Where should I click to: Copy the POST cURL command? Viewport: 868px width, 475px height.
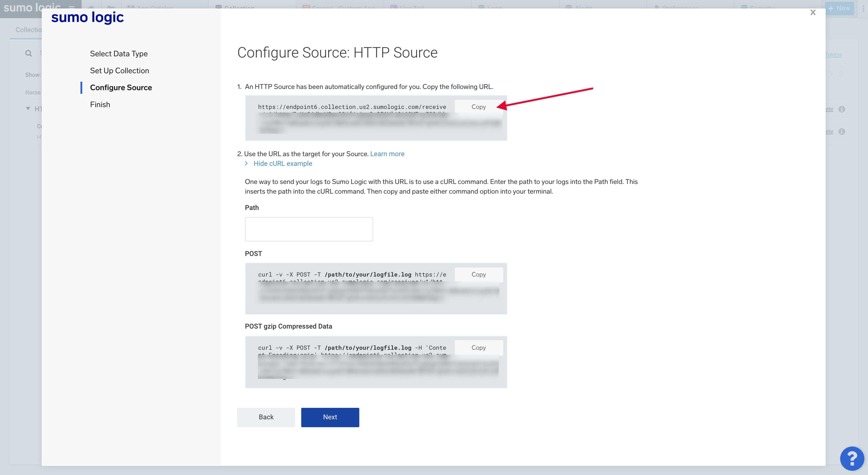tap(478, 274)
